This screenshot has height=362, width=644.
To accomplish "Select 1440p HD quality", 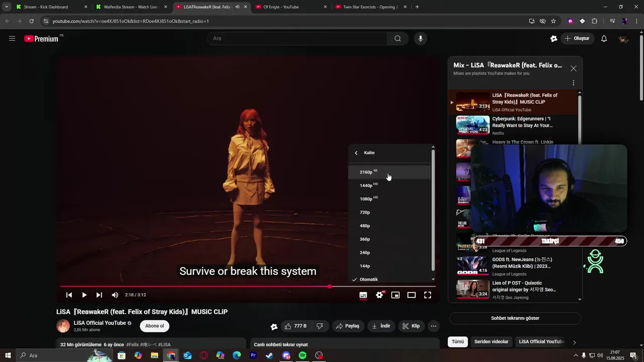I will click(389, 186).
